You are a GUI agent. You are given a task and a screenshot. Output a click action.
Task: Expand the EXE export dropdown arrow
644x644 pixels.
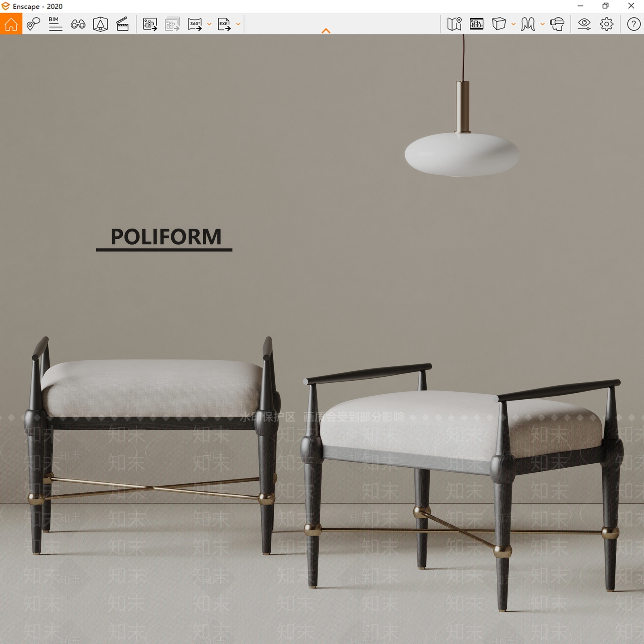click(x=238, y=24)
